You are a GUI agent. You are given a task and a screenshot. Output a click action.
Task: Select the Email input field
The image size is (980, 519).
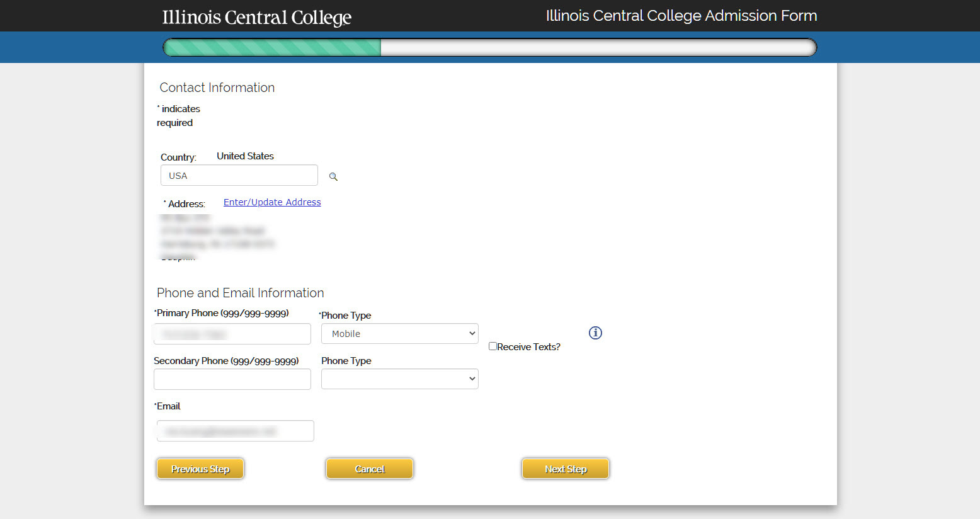[236, 431]
